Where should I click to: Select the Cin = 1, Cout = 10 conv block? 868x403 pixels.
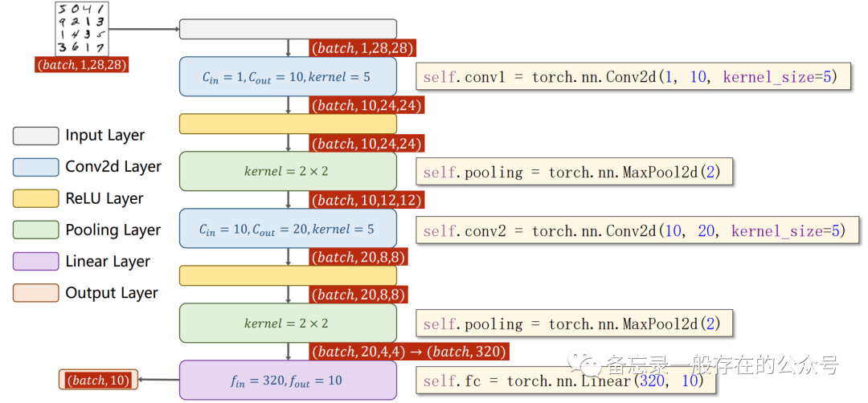click(x=288, y=76)
